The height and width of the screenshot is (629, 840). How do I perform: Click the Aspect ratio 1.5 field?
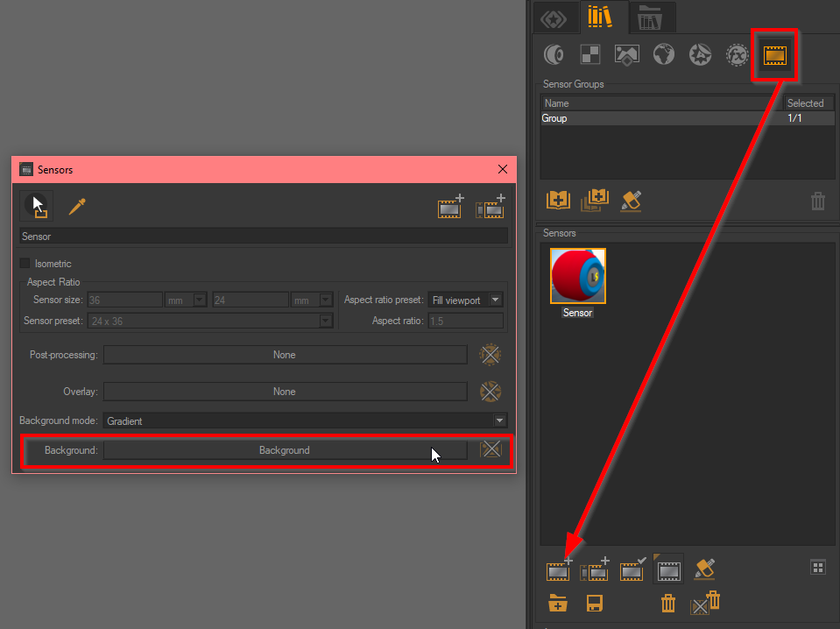coord(465,321)
